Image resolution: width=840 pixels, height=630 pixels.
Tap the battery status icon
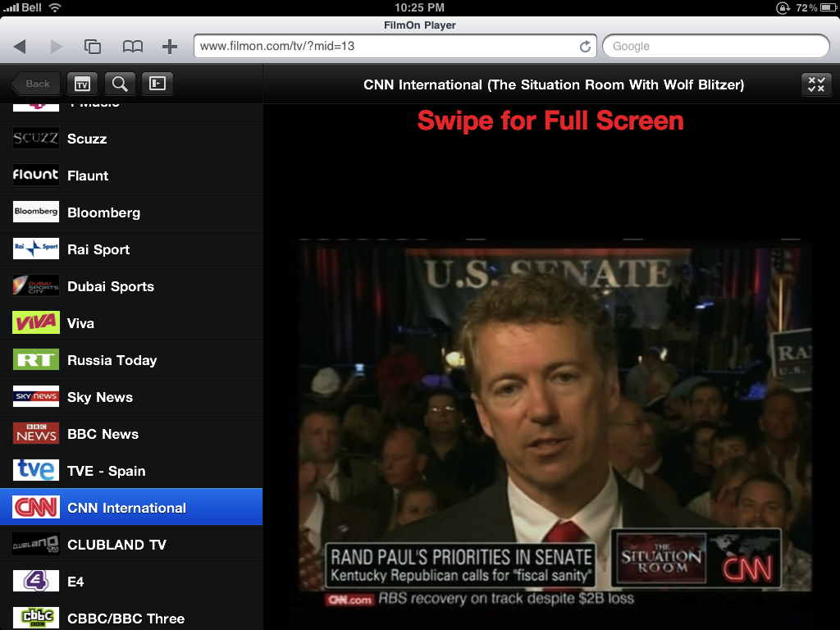tap(829, 7)
